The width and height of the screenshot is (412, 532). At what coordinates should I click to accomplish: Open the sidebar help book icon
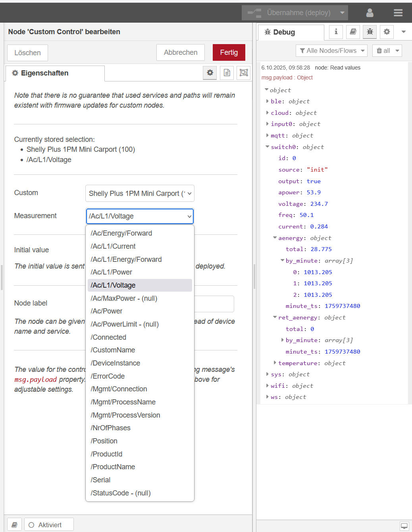pos(353,32)
